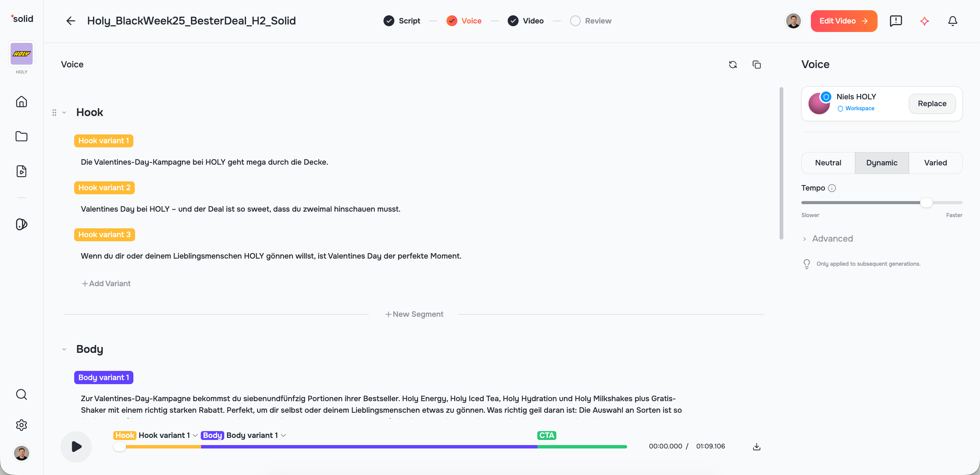Click the playback progress handle
The image size is (980, 475).
point(120,446)
